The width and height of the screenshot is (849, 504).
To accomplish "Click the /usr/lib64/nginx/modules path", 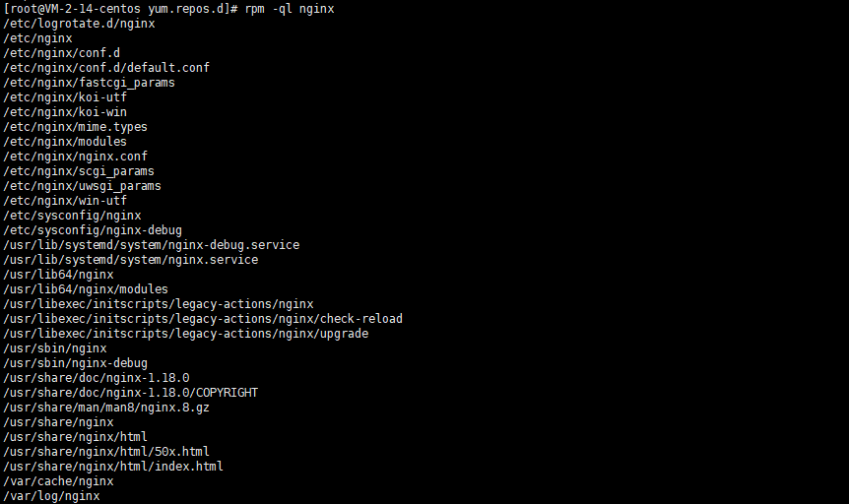I will [x=86, y=289].
